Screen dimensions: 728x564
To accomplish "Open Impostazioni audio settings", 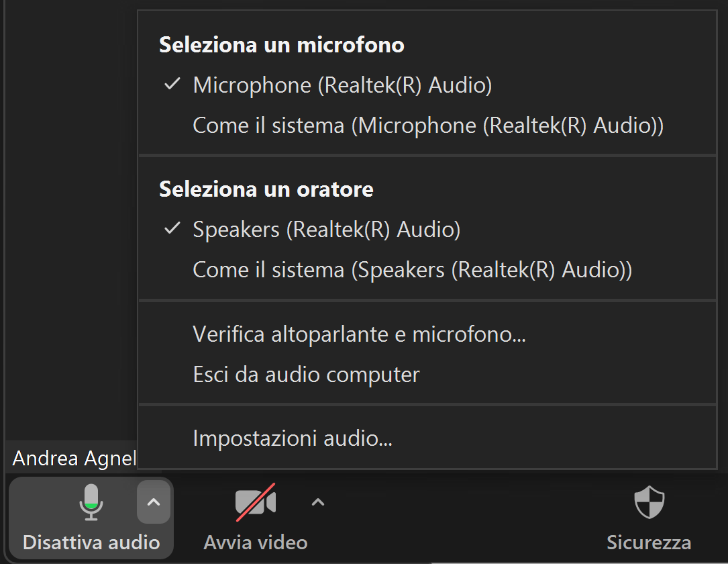I will tap(427, 438).
